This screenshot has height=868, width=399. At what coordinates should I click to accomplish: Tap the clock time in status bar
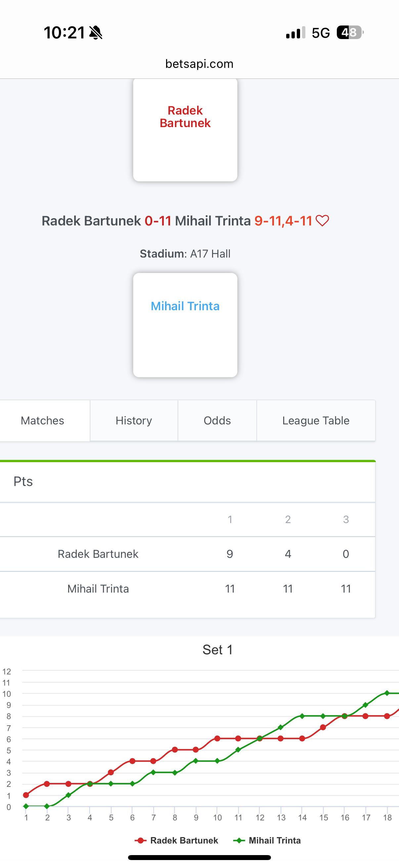coord(64,33)
